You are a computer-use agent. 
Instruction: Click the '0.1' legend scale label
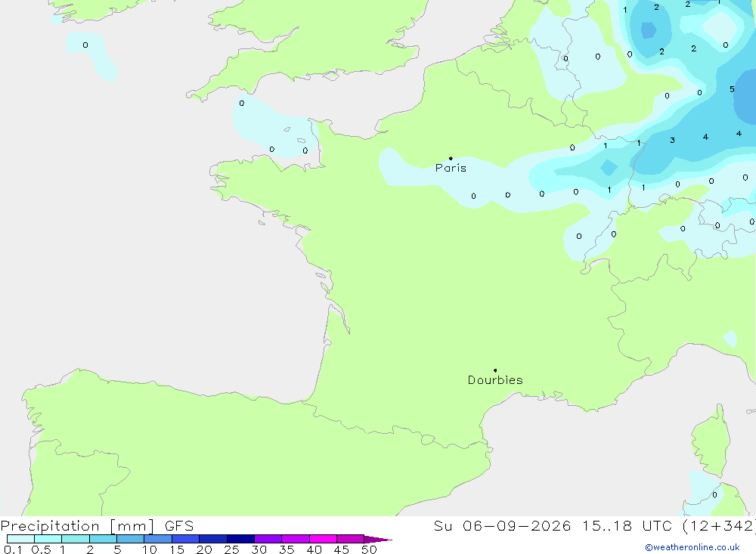coord(13,549)
